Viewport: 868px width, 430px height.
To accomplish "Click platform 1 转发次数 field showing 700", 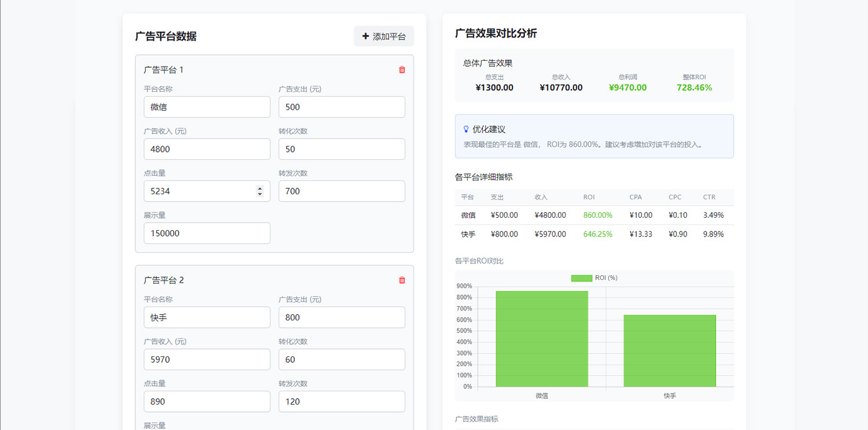I will pyautogui.click(x=342, y=191).
